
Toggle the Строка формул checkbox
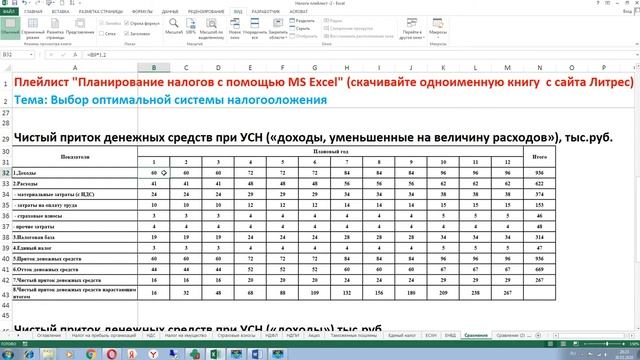click(142, 23)
